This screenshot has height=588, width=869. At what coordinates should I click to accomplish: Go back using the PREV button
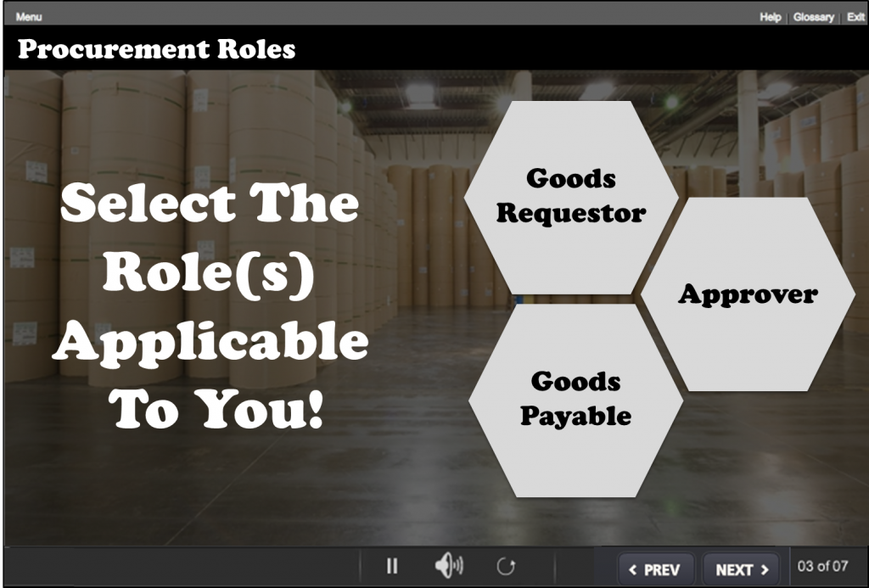[x=658, y=568]
